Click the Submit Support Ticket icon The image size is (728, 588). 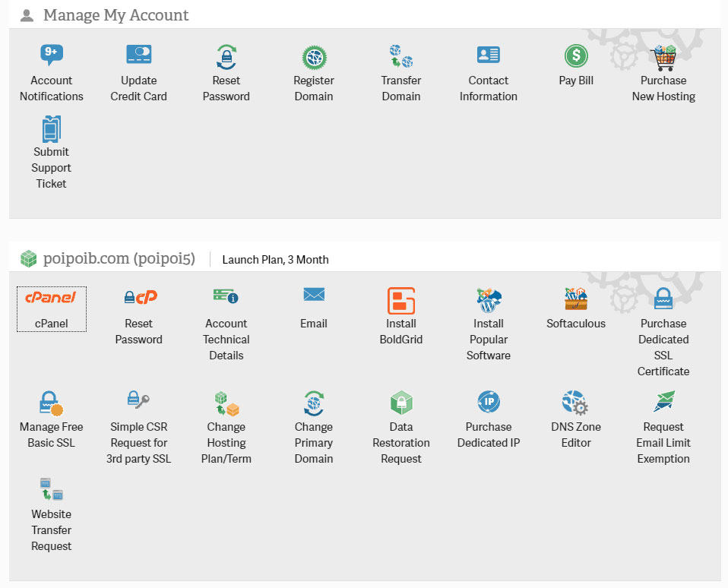52,129
